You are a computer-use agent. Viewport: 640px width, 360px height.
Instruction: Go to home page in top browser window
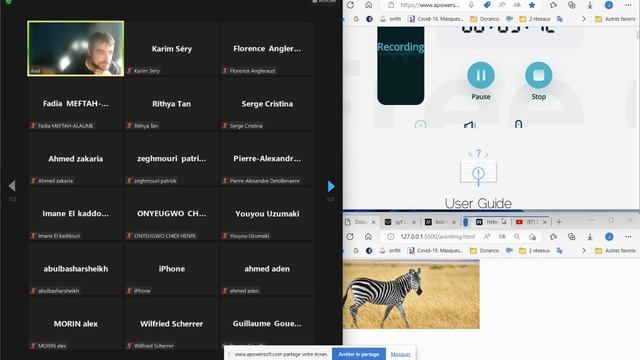click(x=369, y=5)
